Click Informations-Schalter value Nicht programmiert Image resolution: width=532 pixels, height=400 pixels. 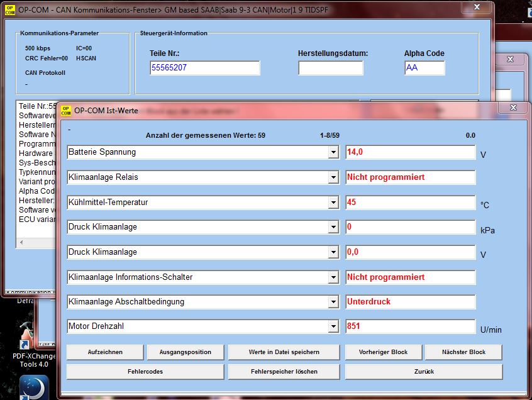coord(410,277)
